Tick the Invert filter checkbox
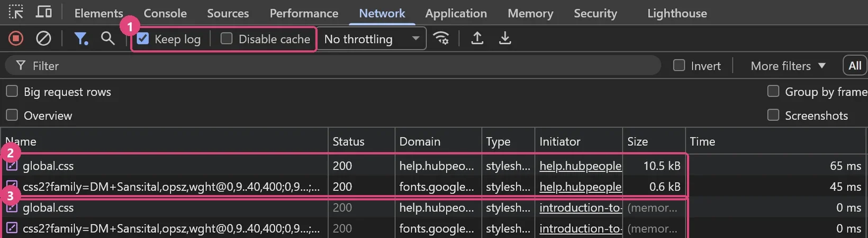This screenshot has width=868, height=238. (x=679, y=66)
